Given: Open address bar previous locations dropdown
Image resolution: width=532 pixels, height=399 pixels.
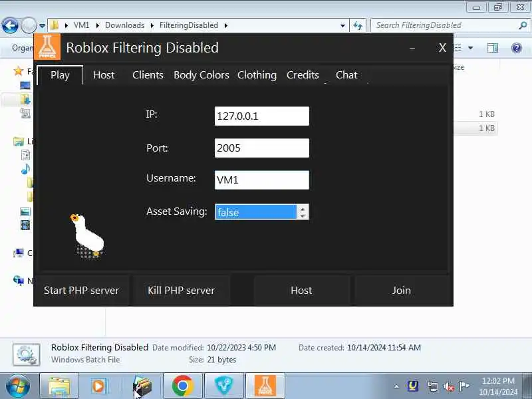Looking at the screenshot, I should tap(342, 25).
